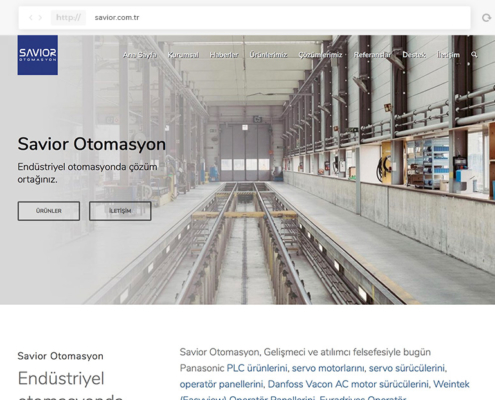Click the browser forward arrow

(40, 18)
